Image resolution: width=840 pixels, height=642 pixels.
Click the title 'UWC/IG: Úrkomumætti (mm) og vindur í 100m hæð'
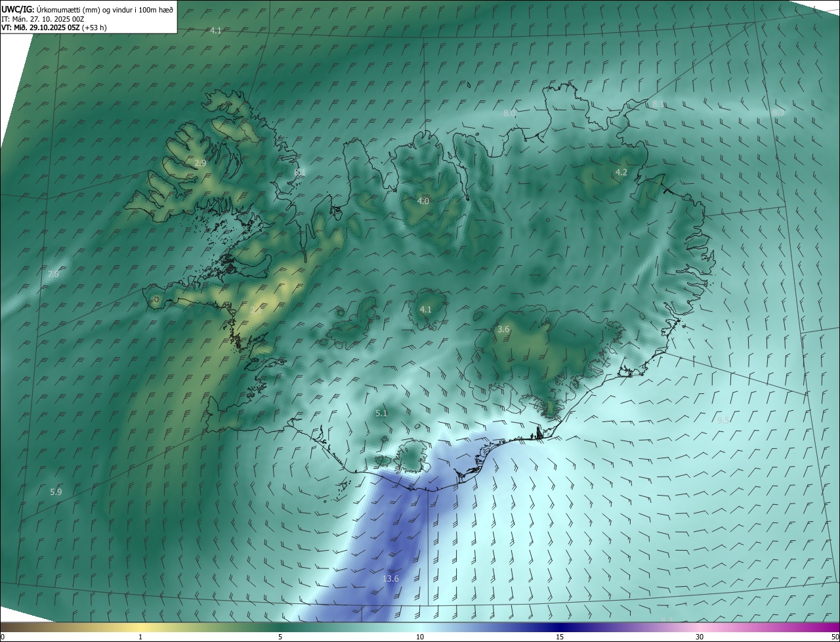click(x=87, y=9)
